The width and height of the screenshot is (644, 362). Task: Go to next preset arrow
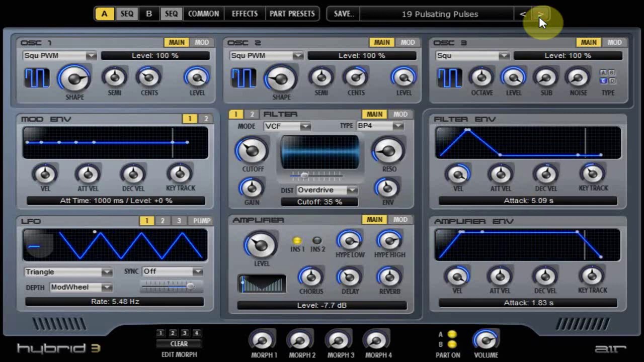540,14
